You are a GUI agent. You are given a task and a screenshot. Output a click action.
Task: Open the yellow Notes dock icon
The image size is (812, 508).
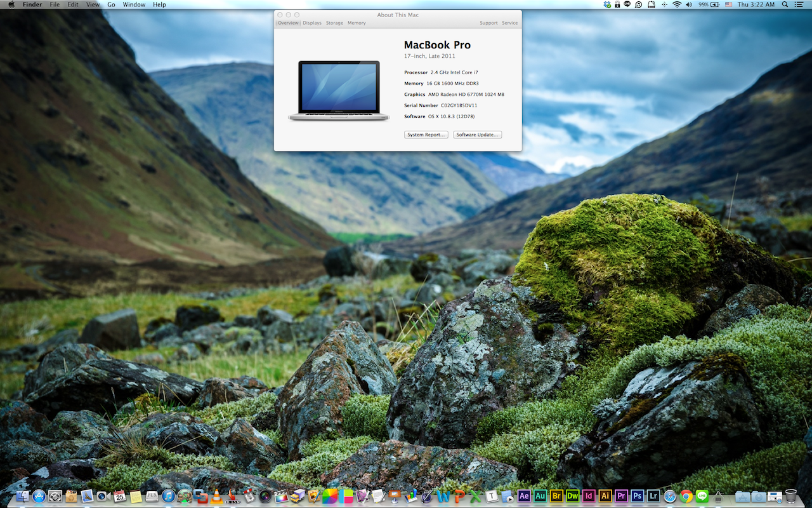136,496
